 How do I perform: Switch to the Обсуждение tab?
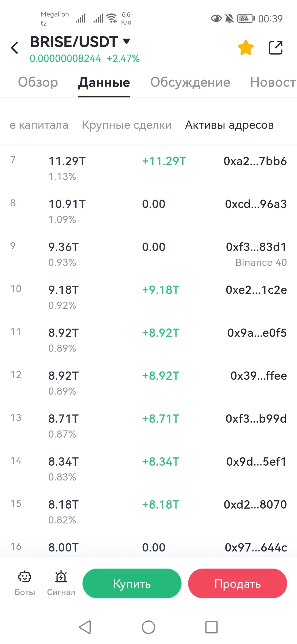point(190,82)
